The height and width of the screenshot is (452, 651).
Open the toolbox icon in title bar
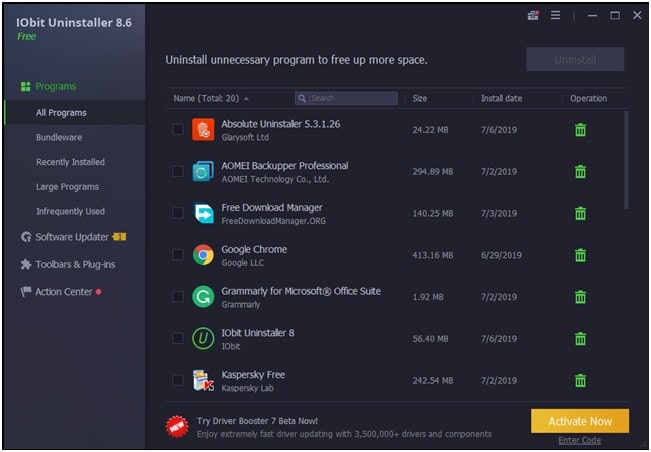coord(533,16)
